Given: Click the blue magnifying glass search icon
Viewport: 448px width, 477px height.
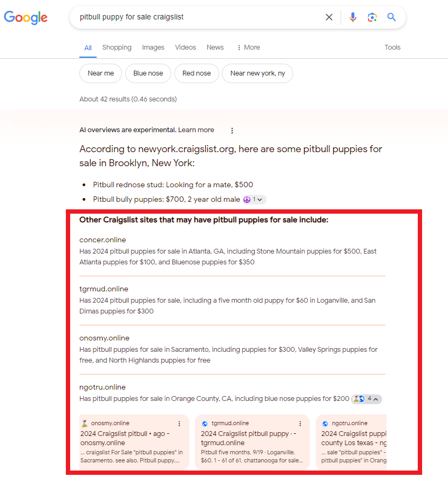Looking at the screenshot, I should point(391,17).
